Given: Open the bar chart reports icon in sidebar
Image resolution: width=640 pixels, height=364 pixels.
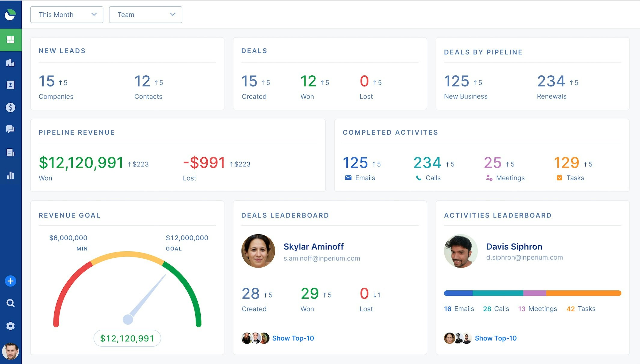Looking at the screenshot, I should pyautogui.click(x=11, y=175).
